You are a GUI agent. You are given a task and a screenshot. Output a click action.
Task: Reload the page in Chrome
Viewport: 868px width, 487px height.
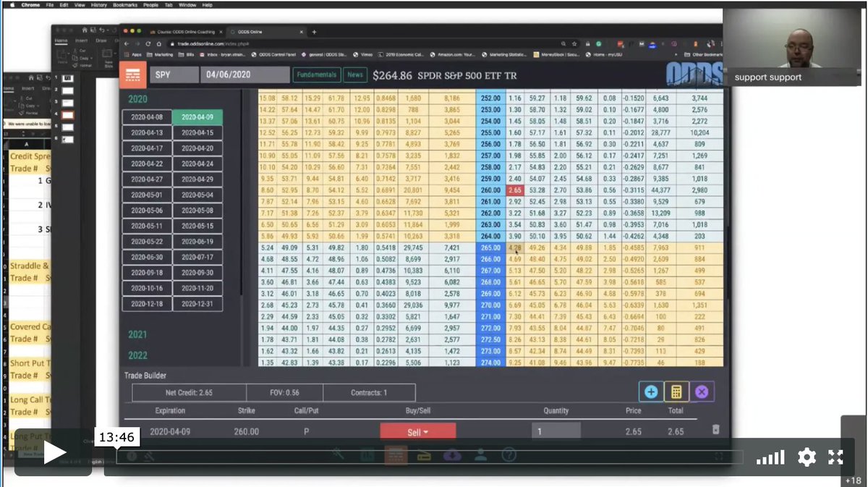pyautogui.click(x=149, y=44)
